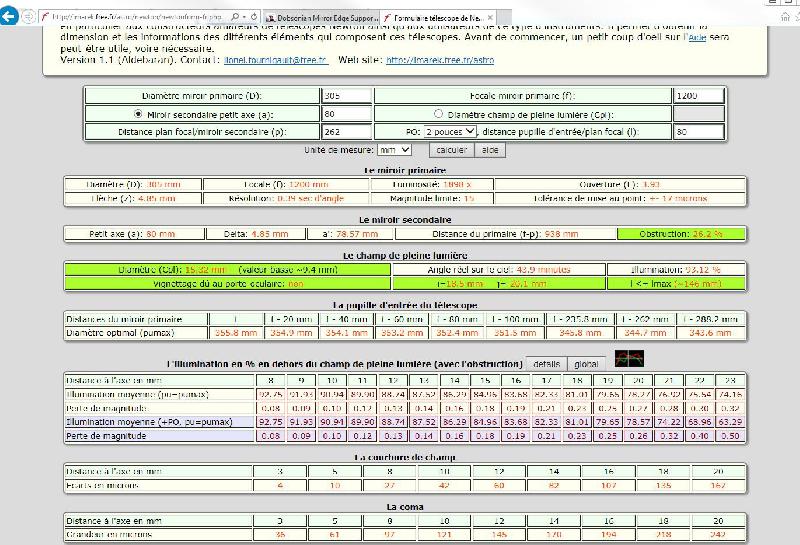Click the green Obstruction 26.2 % cell
Viewport: 800px width, 545px height.
(x=681, y=234)
